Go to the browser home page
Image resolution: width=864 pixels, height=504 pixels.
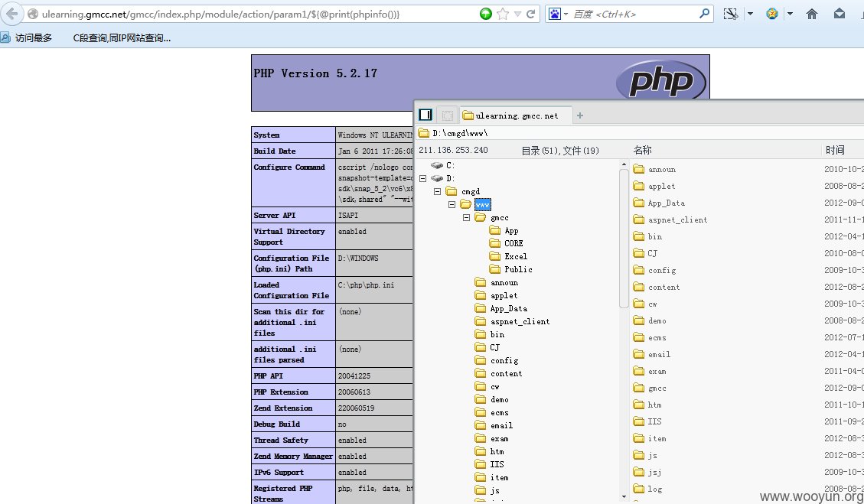pyautogui.click(x=812, y=14)
